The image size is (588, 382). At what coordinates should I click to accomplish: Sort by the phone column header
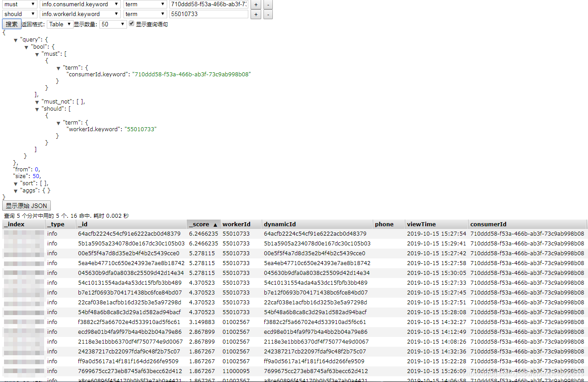pyautogui.click(x=389, y=224)
